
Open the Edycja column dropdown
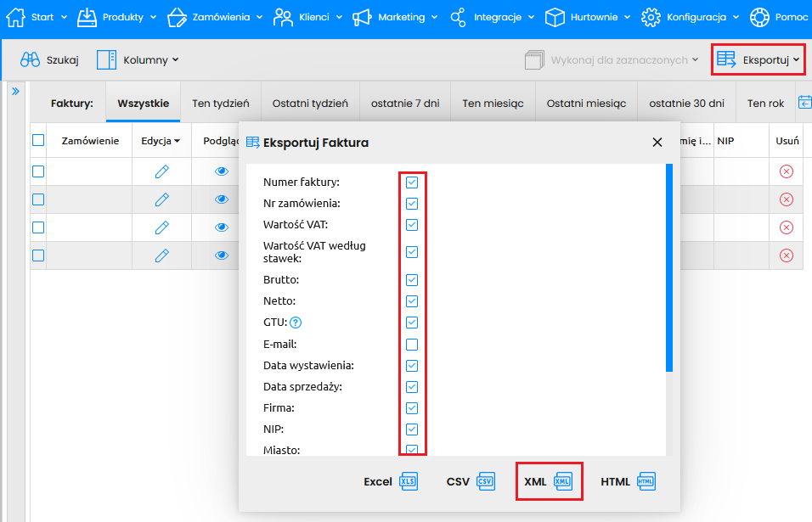(x=161, y=141)
